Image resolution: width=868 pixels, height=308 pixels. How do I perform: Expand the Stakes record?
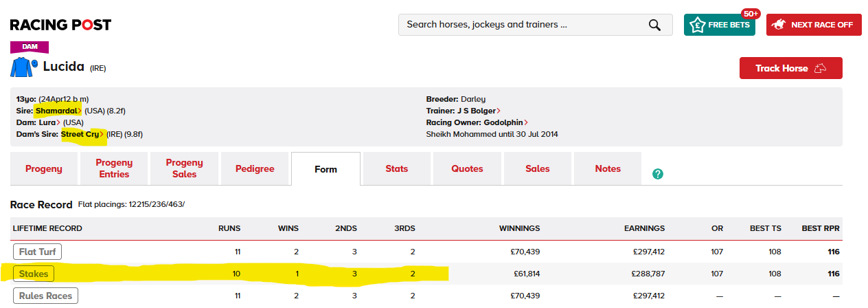tap(34, 274)
